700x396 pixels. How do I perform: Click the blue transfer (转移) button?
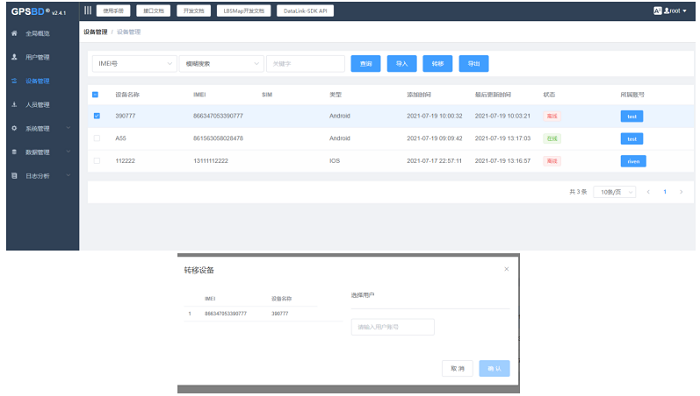(x=438, y=64)
